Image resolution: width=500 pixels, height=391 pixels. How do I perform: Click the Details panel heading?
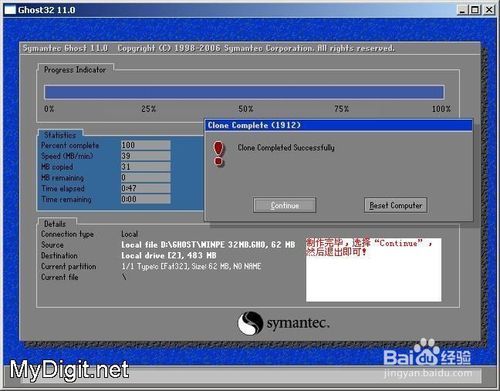55,224
